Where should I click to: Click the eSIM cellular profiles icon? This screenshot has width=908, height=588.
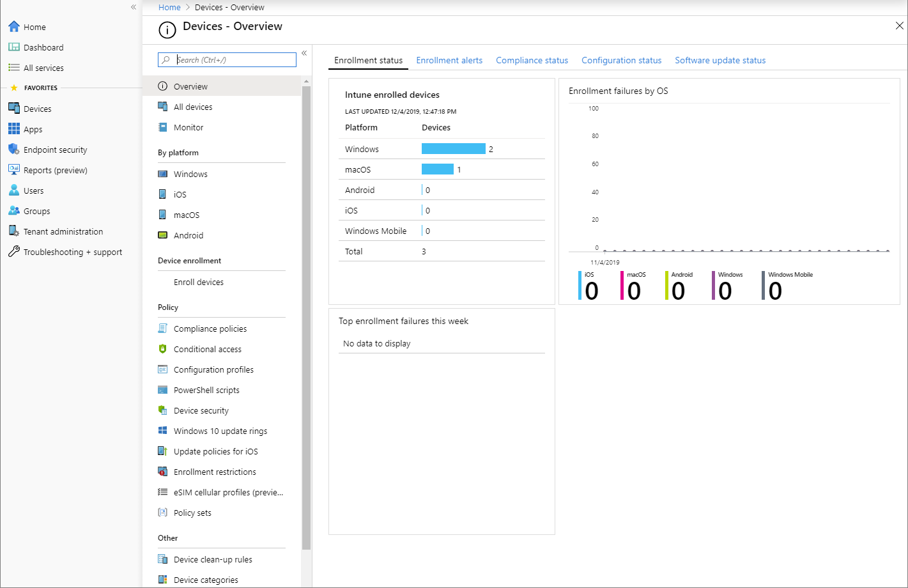163,492
